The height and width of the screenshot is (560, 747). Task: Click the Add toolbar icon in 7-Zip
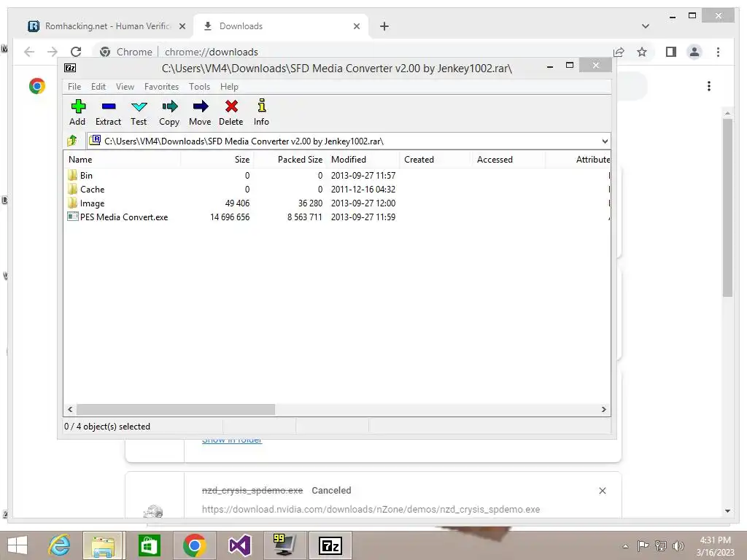77,106
